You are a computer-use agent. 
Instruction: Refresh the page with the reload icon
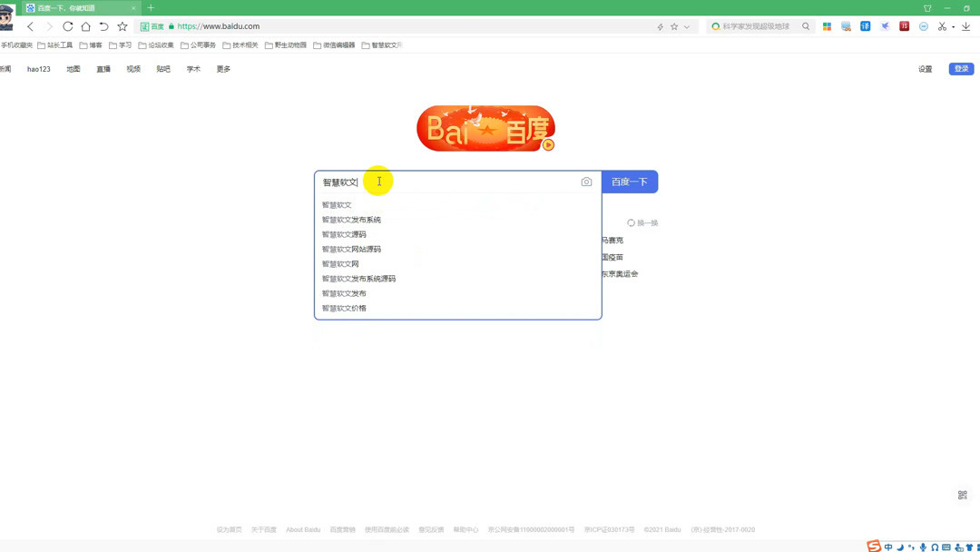point(67,26)
